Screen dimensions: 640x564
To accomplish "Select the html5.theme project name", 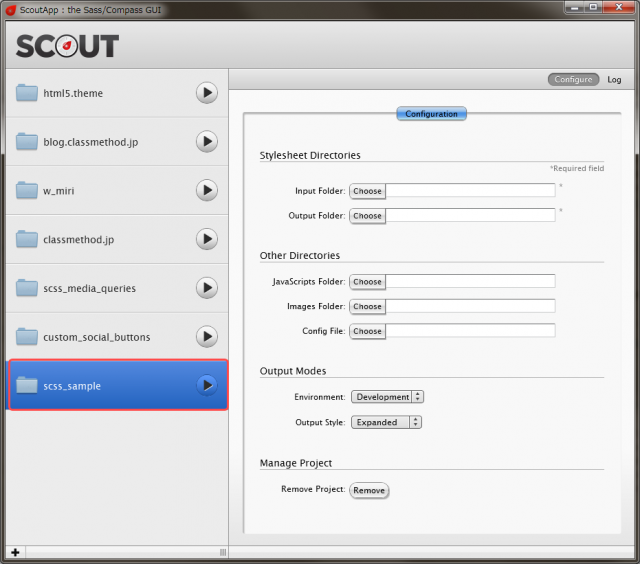I will pyautogui.click(x=73, y=93).
